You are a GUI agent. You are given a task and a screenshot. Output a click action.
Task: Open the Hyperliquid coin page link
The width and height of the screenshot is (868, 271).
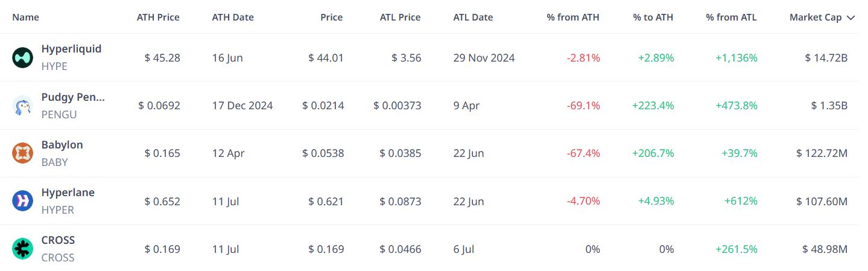pyautogui.click(x=71, y=49)
